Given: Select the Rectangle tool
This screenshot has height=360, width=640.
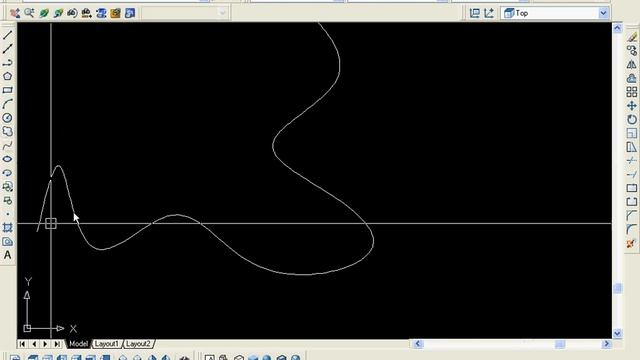Looking at the screenshot, I should click(7, 90).
